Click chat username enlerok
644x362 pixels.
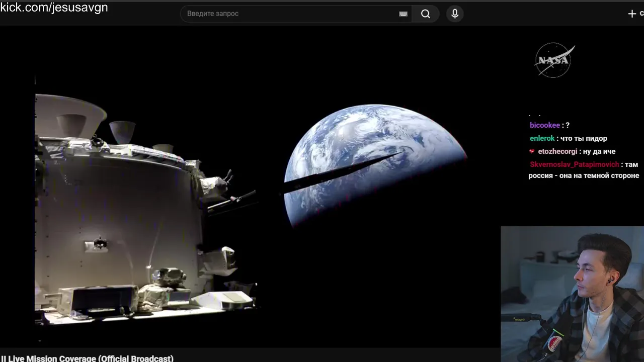(x=542, y=138)
